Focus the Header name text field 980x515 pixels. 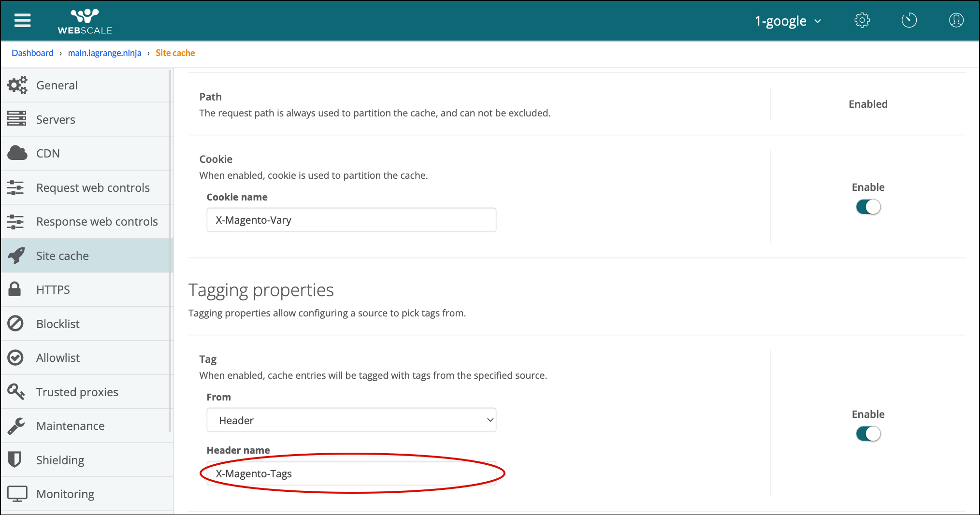tap(351, 473)
